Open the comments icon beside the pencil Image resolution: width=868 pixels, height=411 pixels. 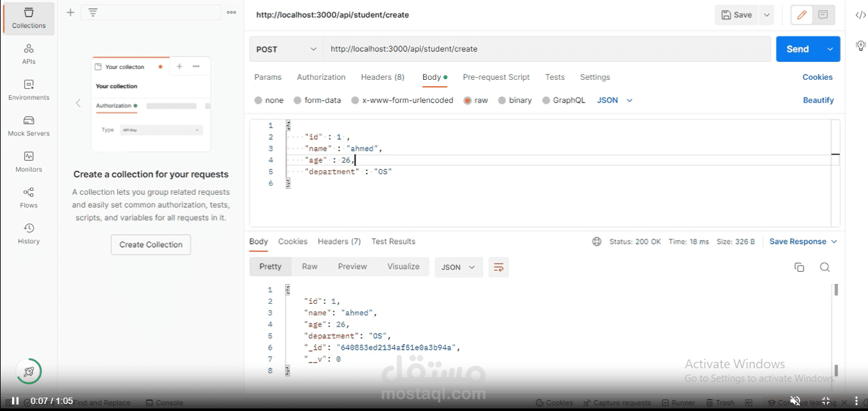(823, 15)
